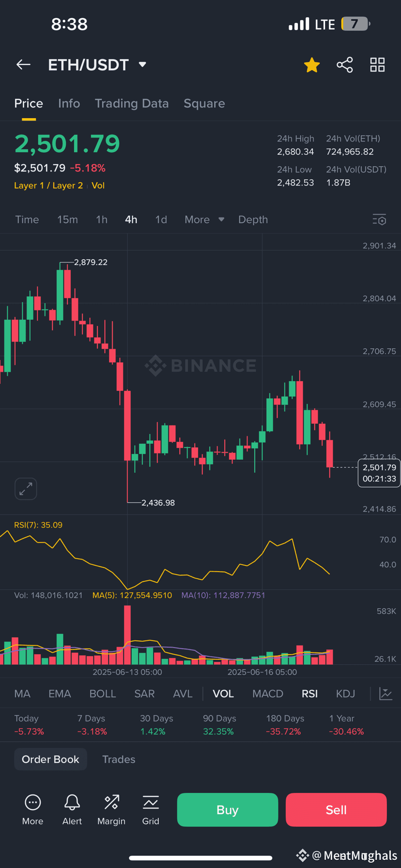Tap the battery status icon
This screenshot has width=401, height=868.
(356, 24)
